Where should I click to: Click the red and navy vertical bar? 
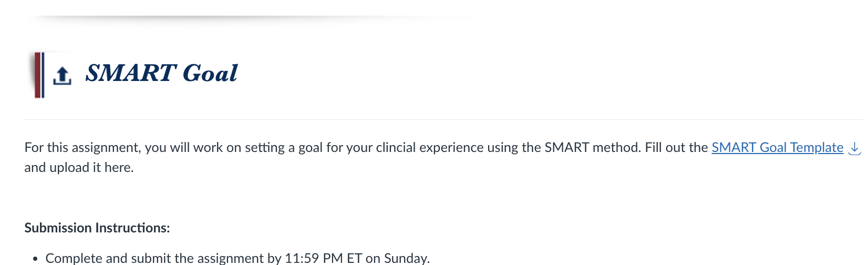pyautogui.click(x=39, y=75)
